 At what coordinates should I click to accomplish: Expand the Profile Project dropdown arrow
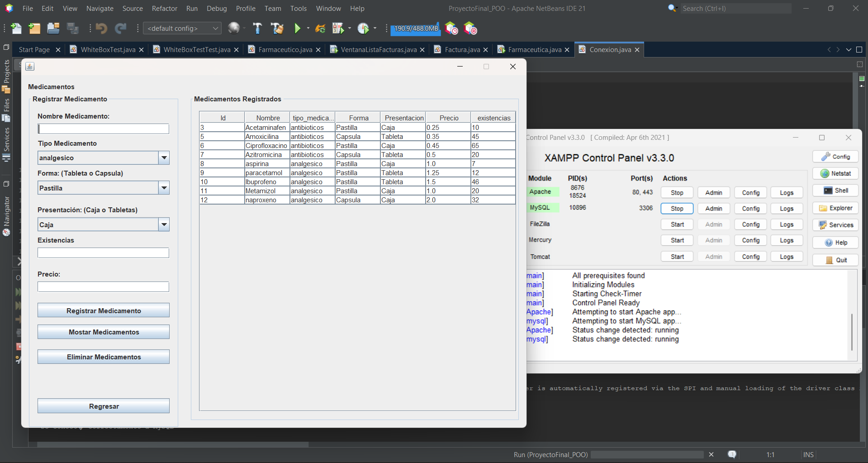(375, 29)
